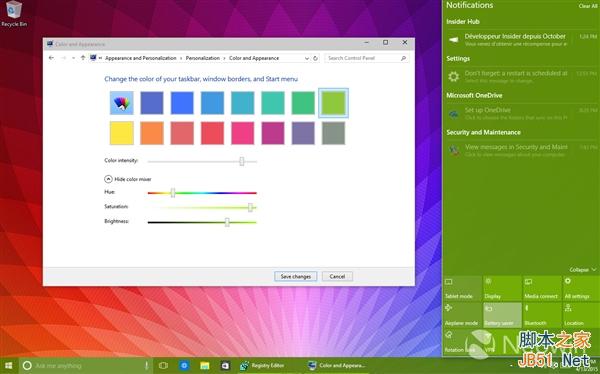Collapse the color mixer section
600x374 pixels.
coord(108,179)
